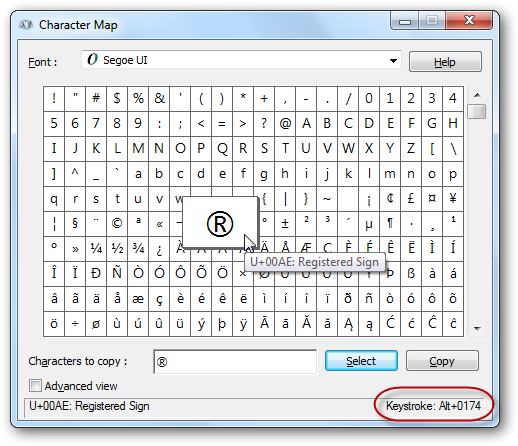Click the U+00AE: Registered Sign status text
Viewport: 518px width, 446px height.
point(89,406)
